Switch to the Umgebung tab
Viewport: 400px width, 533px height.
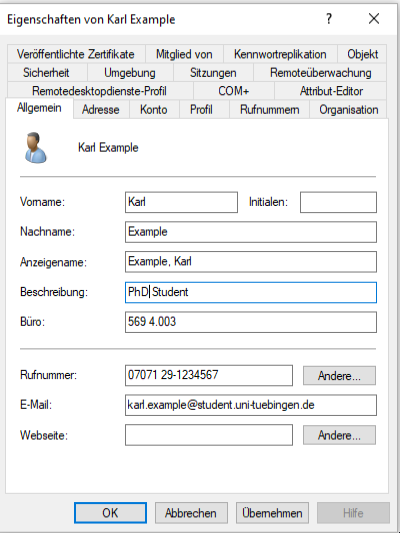(x=130, y=72)
